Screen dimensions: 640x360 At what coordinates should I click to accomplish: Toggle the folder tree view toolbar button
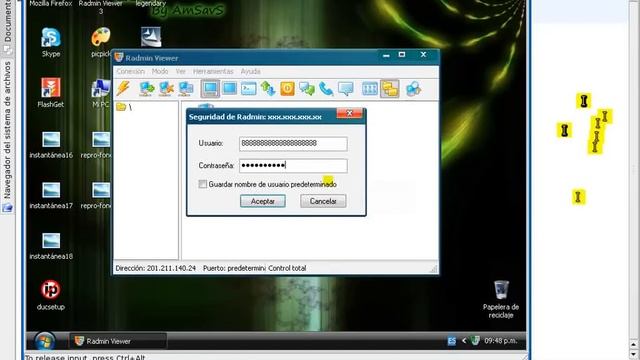(390, 89)
